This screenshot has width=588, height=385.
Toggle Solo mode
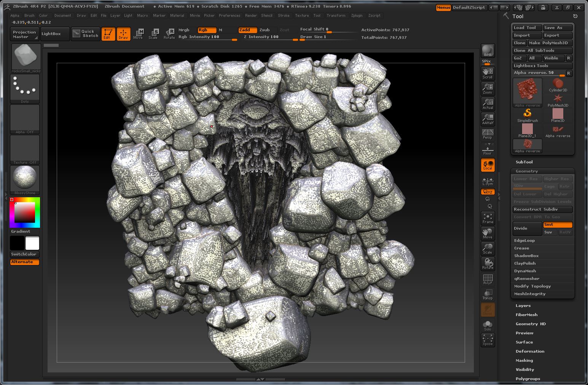(488, 324)
